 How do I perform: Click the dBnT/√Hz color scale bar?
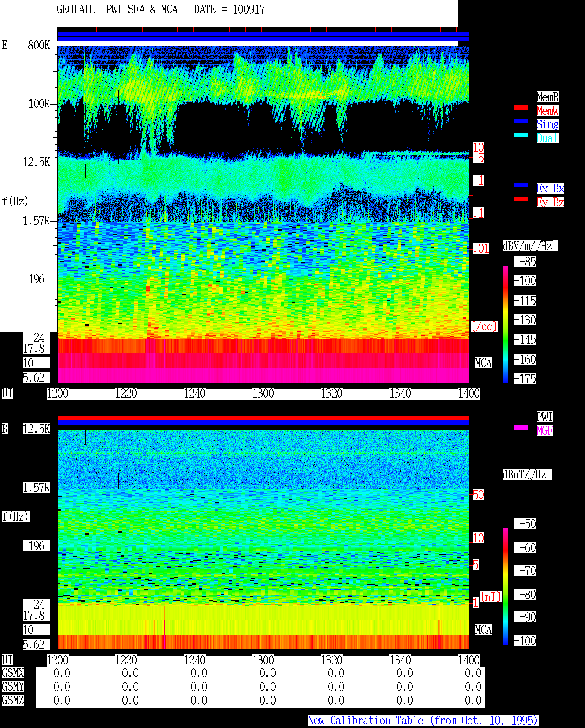click(x=505, y=586)
